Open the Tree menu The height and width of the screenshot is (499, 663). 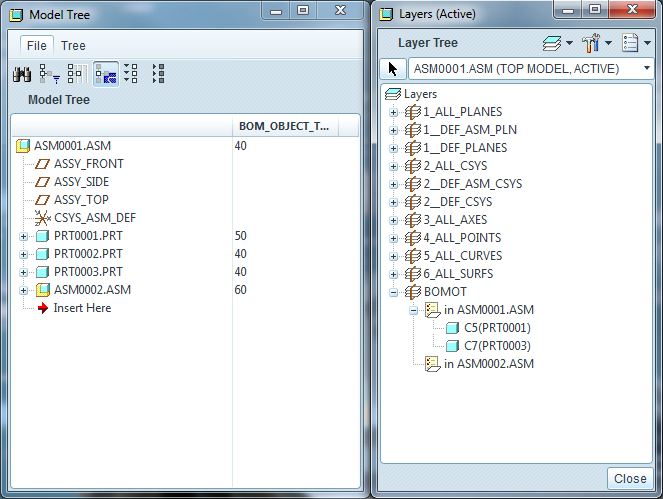(73, 46)
